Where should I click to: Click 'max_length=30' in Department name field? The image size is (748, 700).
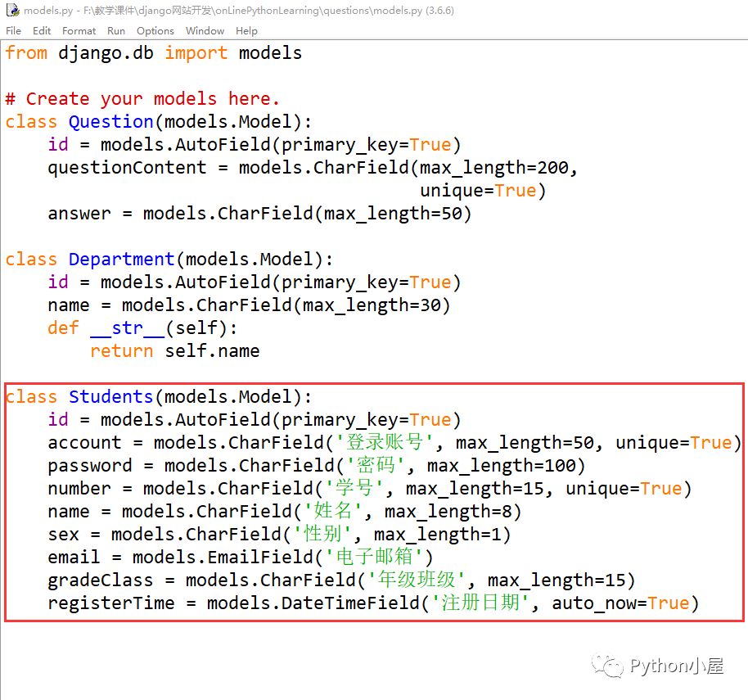point(371,305)
